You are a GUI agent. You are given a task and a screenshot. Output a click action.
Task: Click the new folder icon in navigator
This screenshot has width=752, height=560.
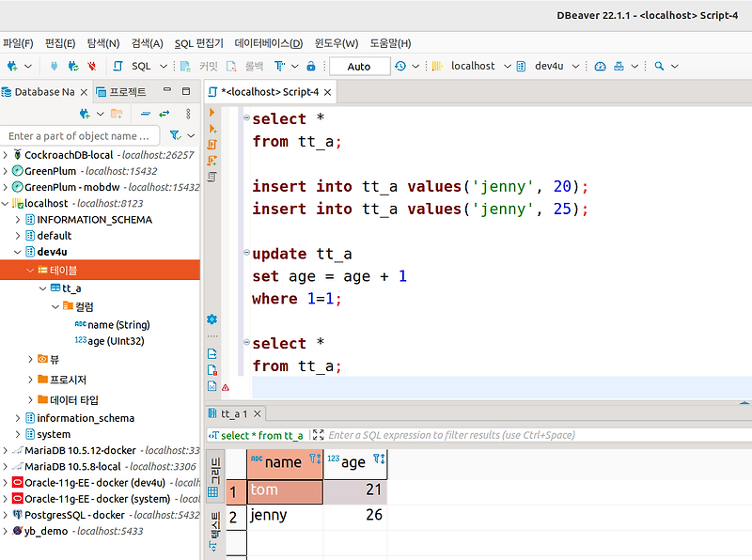click(117, 114)
